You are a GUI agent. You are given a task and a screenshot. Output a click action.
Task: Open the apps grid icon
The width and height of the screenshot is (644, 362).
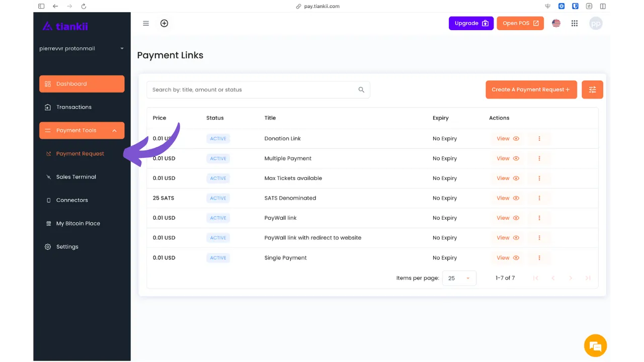[575, 23]
